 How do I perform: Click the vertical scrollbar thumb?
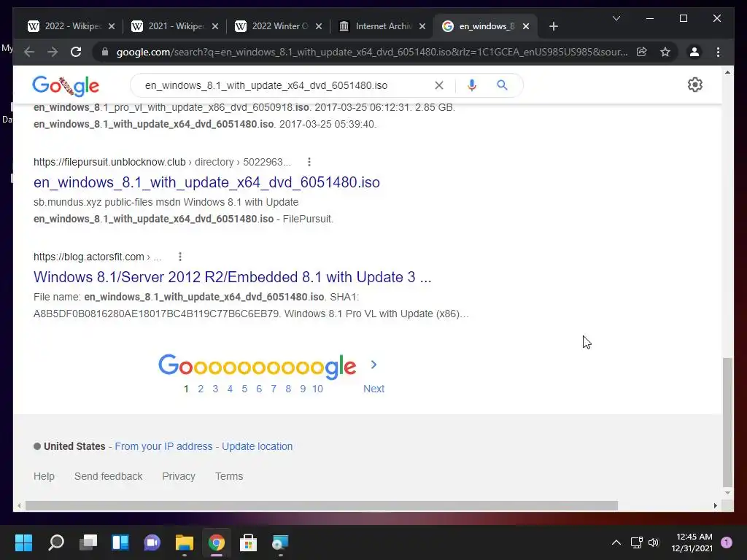[727, 421]
